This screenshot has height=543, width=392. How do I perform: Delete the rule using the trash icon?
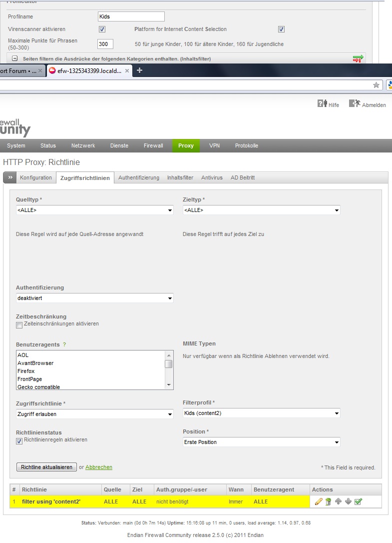point(328,502)
